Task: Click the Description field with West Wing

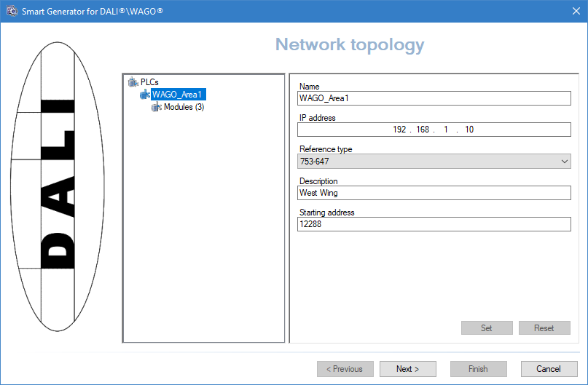Action: click(434, 193)
